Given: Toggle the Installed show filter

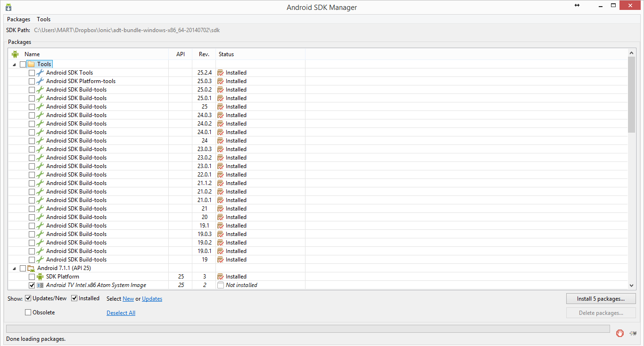Looking at the screenshot, I should pyautogui.click(x=74, y=298).
